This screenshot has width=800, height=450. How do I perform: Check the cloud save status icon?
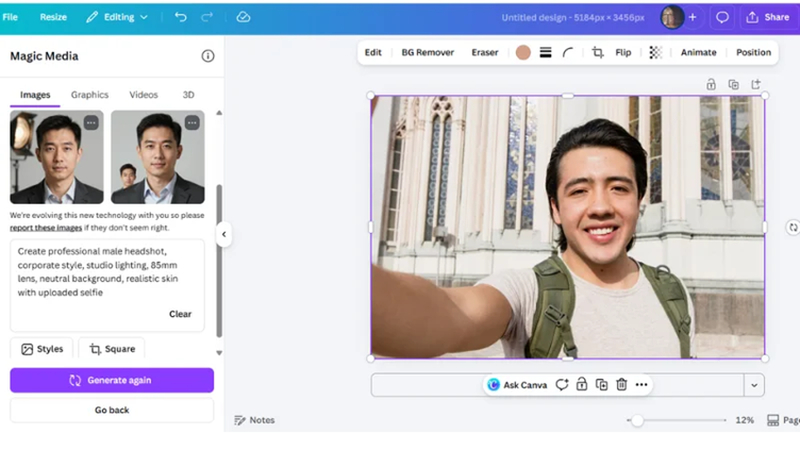[x=243, y=17]
